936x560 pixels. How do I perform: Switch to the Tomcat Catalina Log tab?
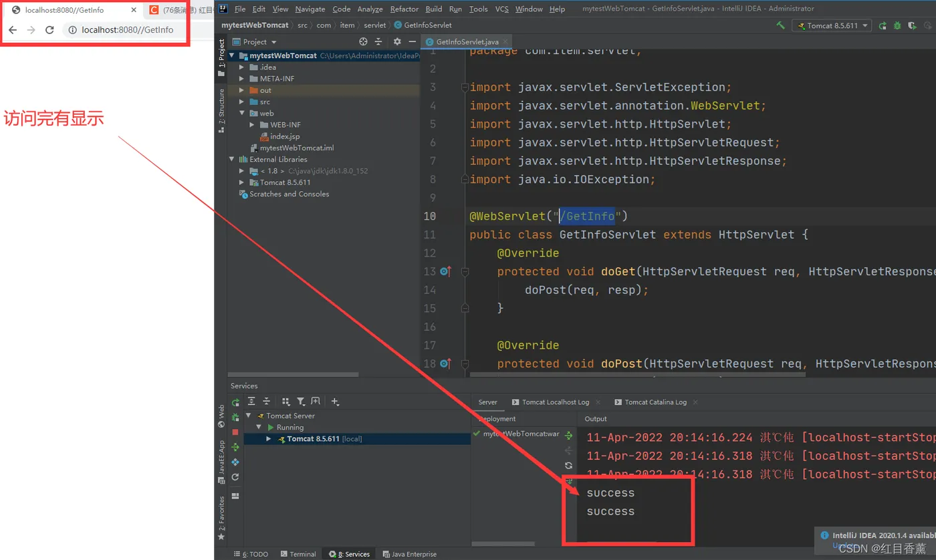point(655,402)
